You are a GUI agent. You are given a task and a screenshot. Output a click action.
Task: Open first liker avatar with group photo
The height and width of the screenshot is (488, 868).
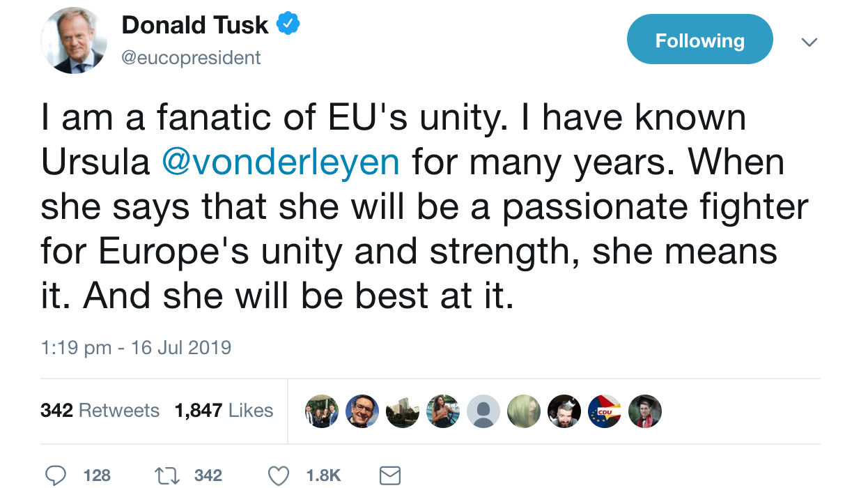(322, 411)
